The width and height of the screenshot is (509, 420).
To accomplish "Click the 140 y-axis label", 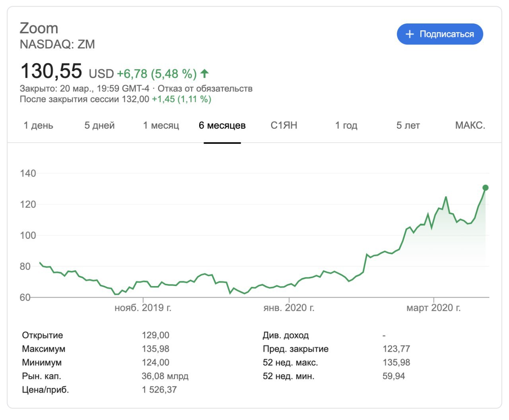I will click(28, 173).
